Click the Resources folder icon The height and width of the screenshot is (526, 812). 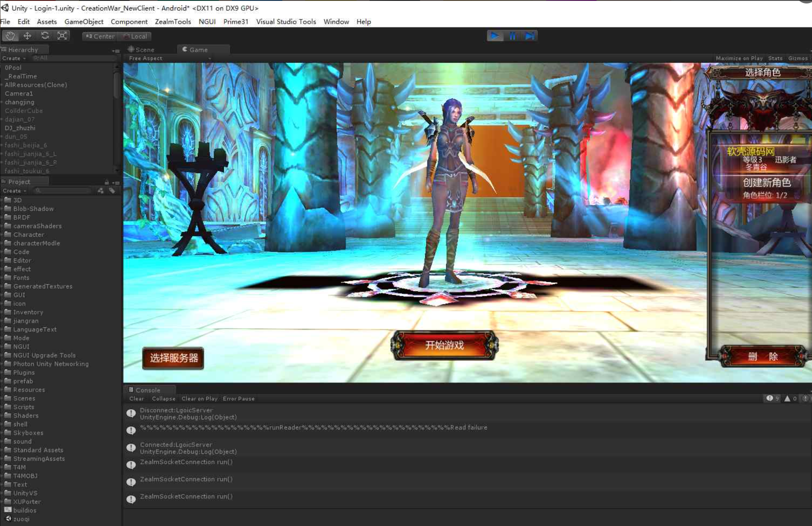8,390
